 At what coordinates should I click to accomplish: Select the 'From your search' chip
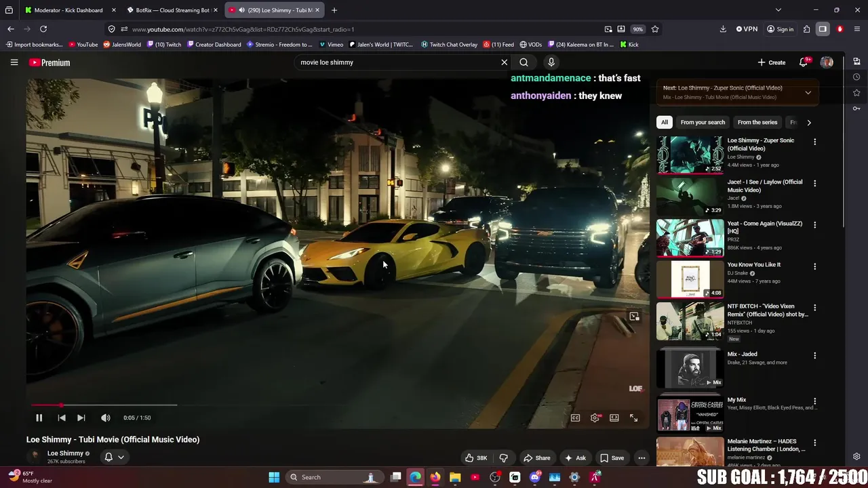click(x=703, y=122)
